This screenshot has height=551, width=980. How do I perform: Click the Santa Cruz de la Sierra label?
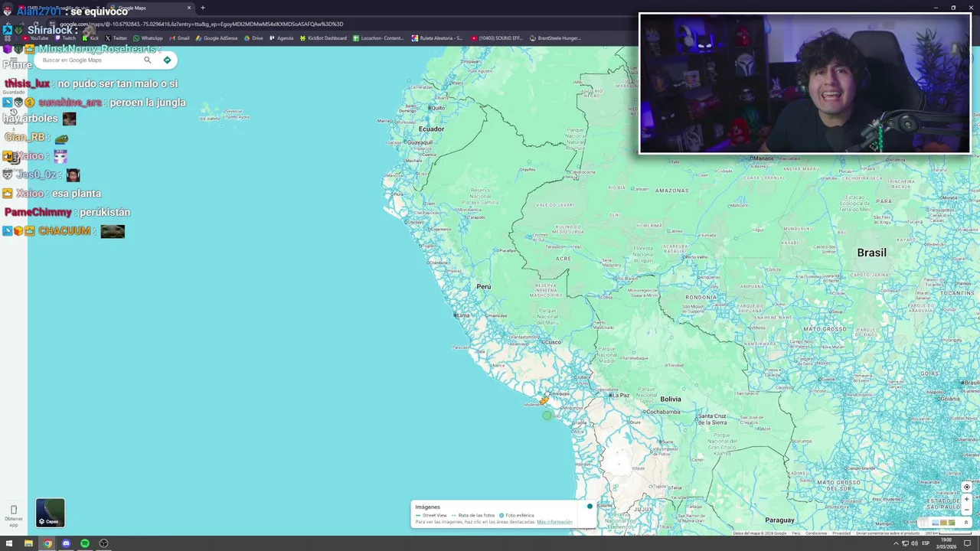tap(712, 419)
